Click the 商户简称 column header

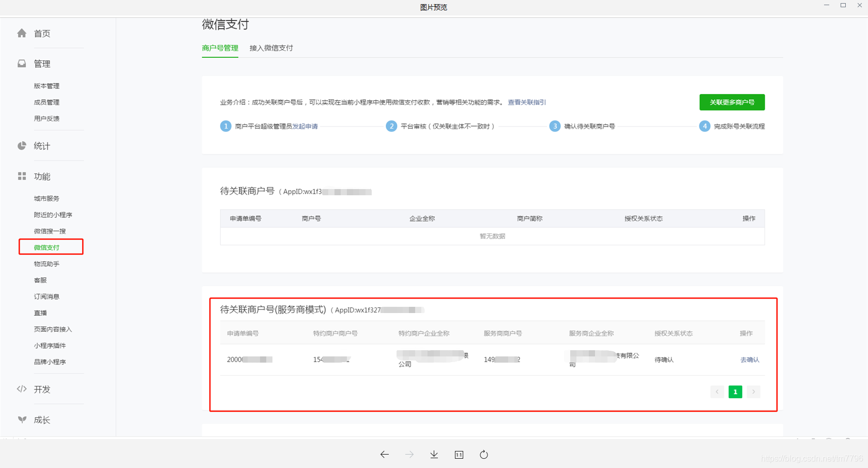529,219
